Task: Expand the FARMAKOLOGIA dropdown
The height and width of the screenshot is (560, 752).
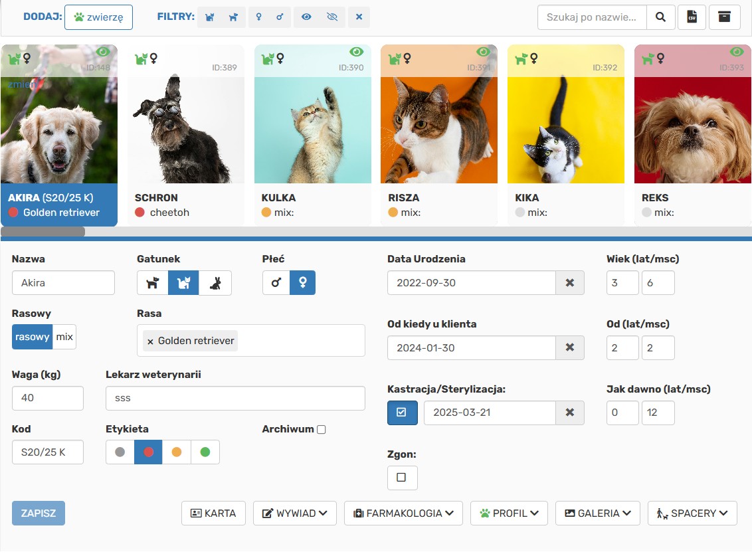Action: coord(403,513)
